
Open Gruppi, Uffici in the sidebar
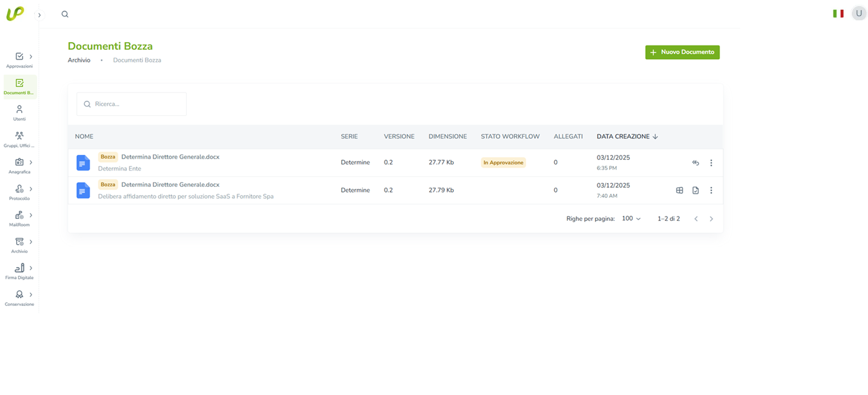[x=19, y=139]
